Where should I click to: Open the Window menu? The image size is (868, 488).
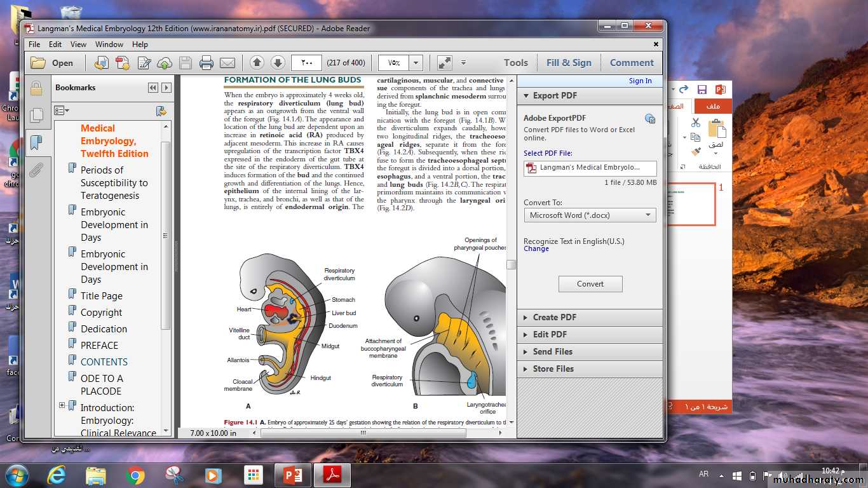[109, 44]
